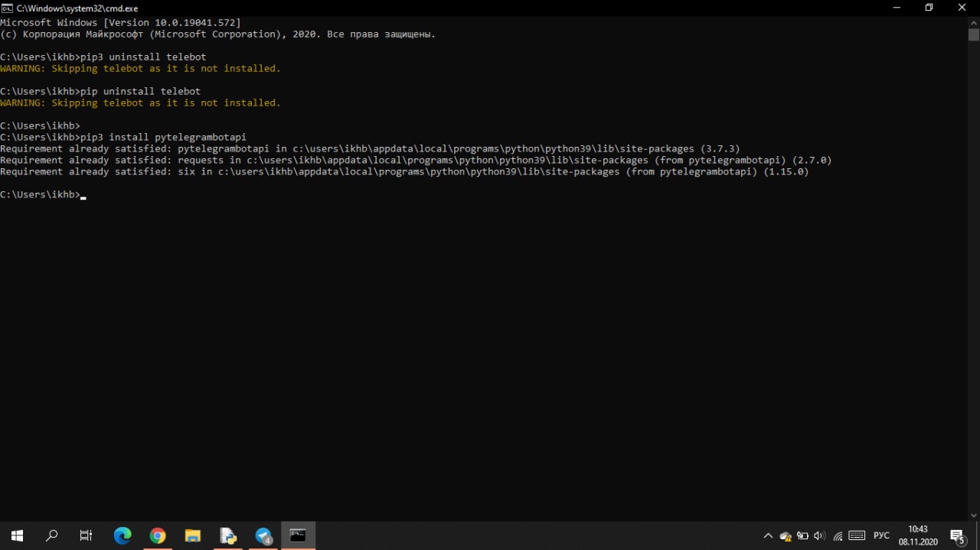Image resolution: width=980 pixels, height=550 pixels.
Task: Open OneDrive cloud warning tray icon
Action: 785,536
